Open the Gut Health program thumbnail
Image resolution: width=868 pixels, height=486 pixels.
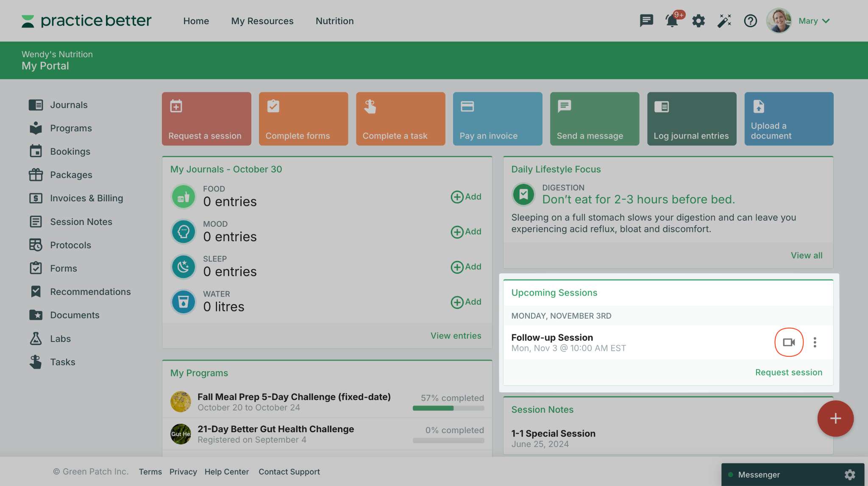(x=181, y=433)
